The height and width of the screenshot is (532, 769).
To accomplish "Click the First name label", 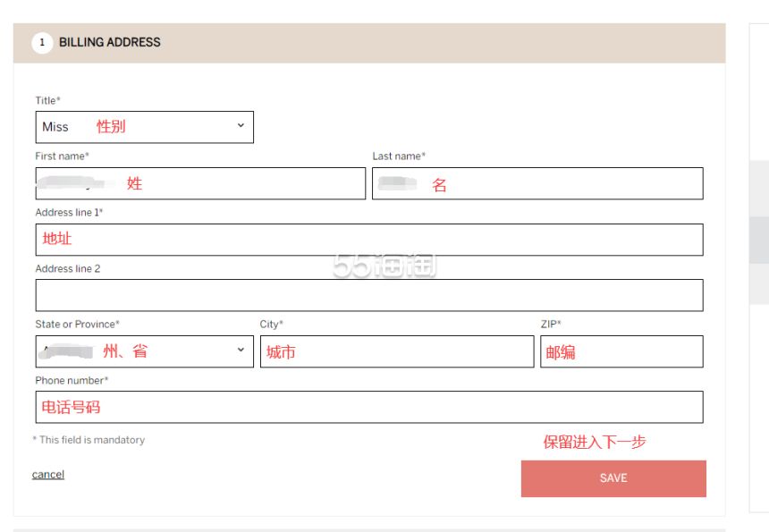I will 63,156.
